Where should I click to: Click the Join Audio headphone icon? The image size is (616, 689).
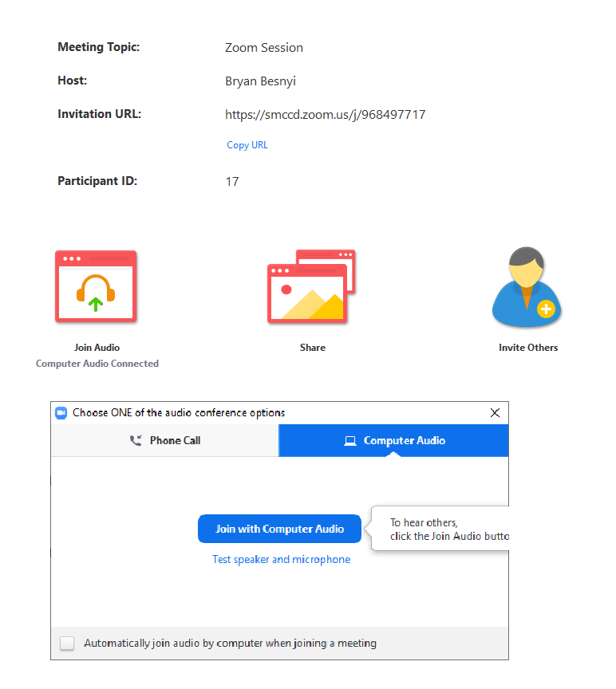[96, 286]
